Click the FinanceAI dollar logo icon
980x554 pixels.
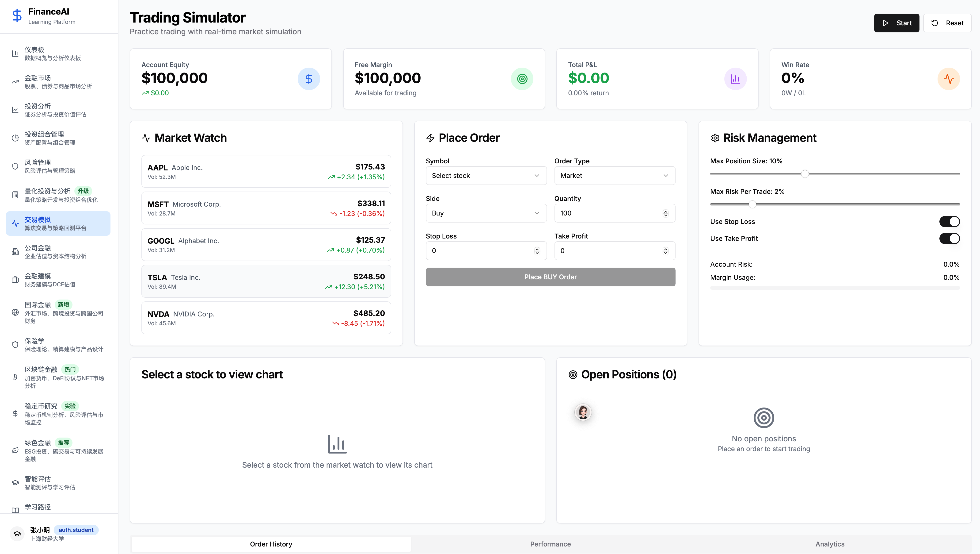pyautogui.click(x=17, y=16)
